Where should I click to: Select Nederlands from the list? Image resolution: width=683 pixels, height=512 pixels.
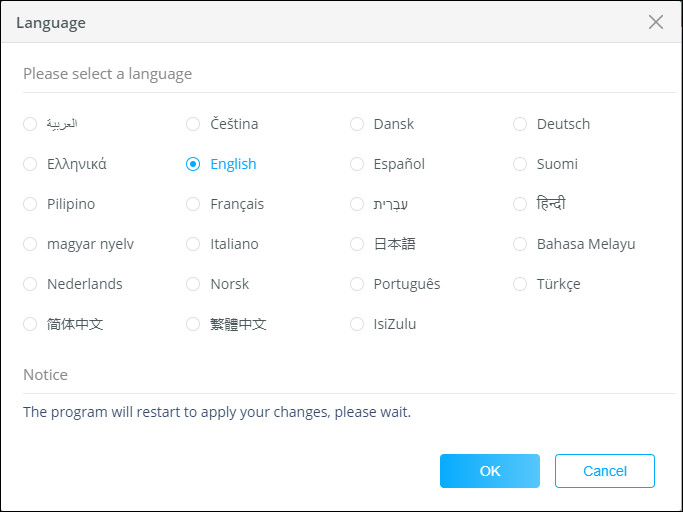pyautogui.click(x=30, y=284)
